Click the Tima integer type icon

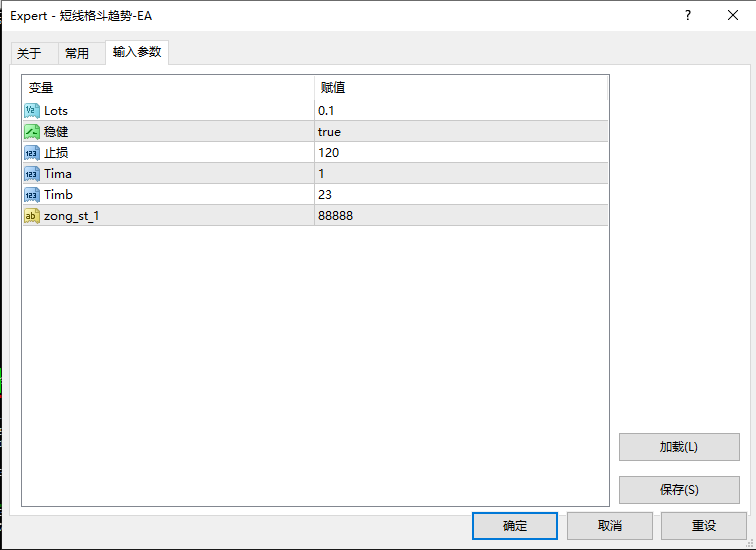32,174
